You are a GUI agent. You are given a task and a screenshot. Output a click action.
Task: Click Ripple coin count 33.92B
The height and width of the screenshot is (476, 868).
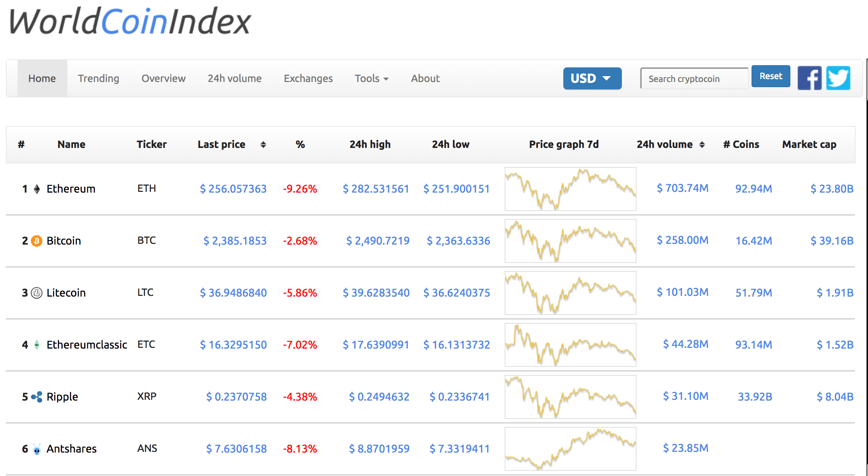click(x=755, y=397)
